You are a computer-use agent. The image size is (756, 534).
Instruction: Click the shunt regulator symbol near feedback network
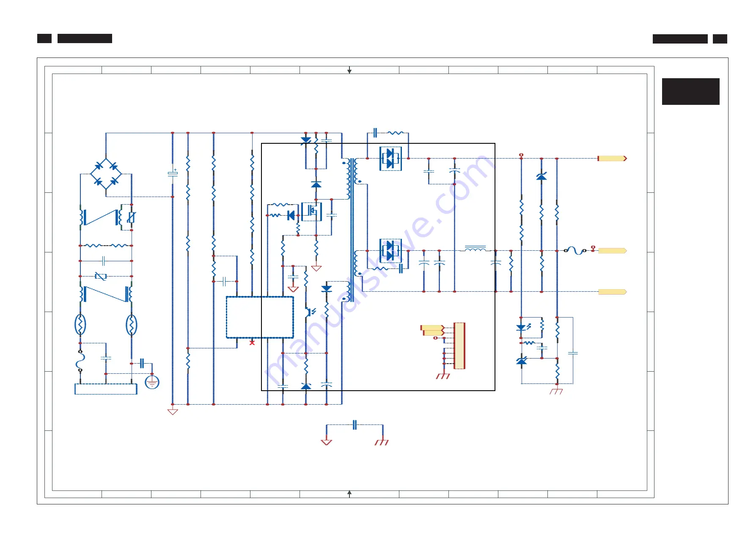click(522, 361)
